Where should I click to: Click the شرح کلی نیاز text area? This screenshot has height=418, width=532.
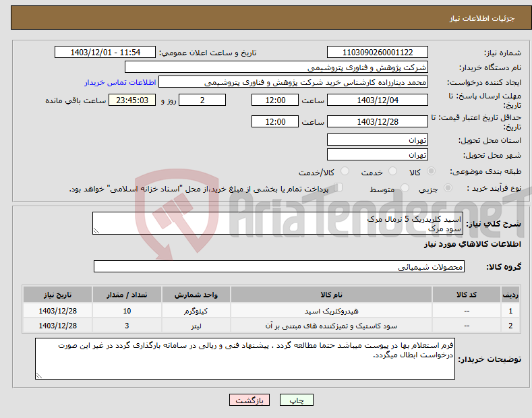coord(278,223)
